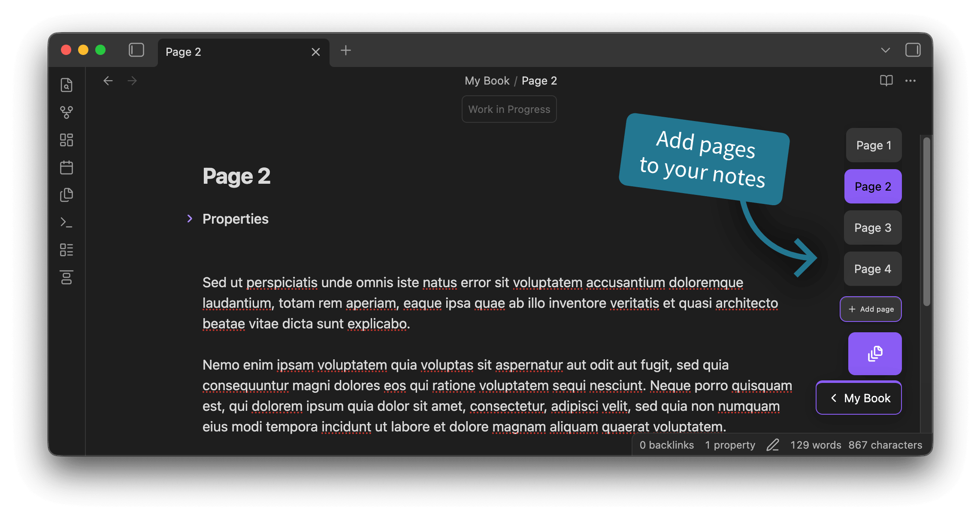
Task: Click the Add page button
Action: [871, 309]
